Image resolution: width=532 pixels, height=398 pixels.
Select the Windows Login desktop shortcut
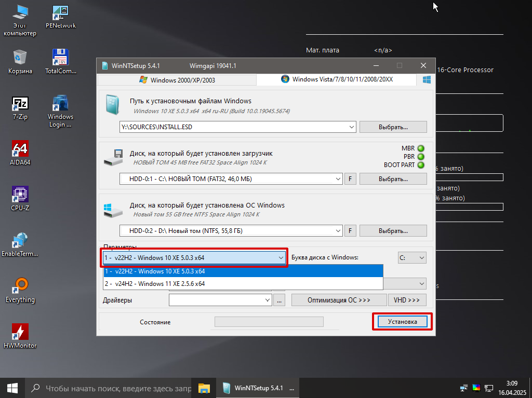(61, 112)
